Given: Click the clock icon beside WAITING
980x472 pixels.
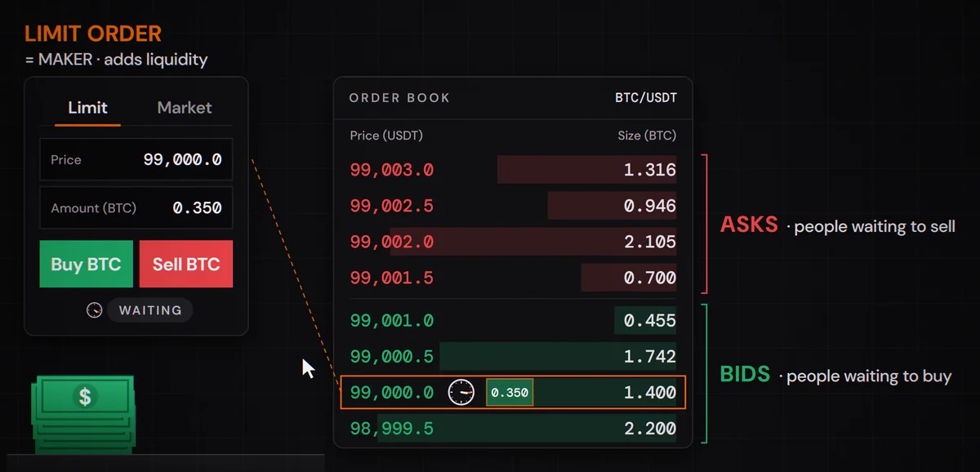Looking at the screenshot, I should (95, 310).
